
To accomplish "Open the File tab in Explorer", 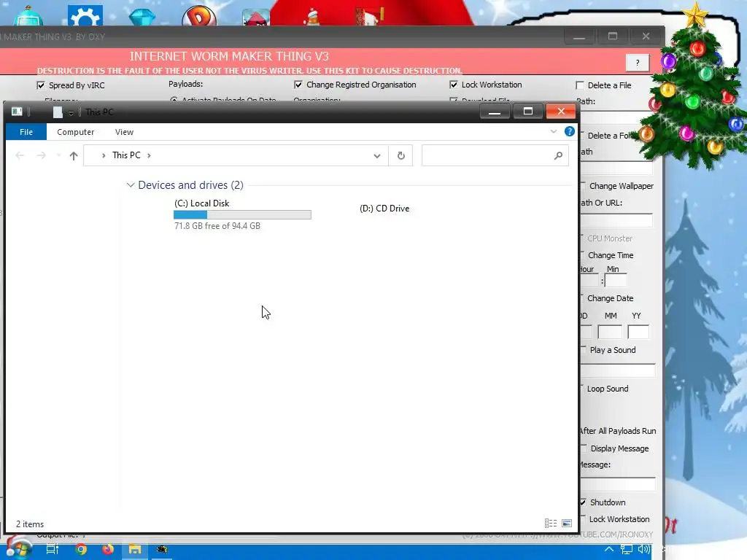I will 26,132.
